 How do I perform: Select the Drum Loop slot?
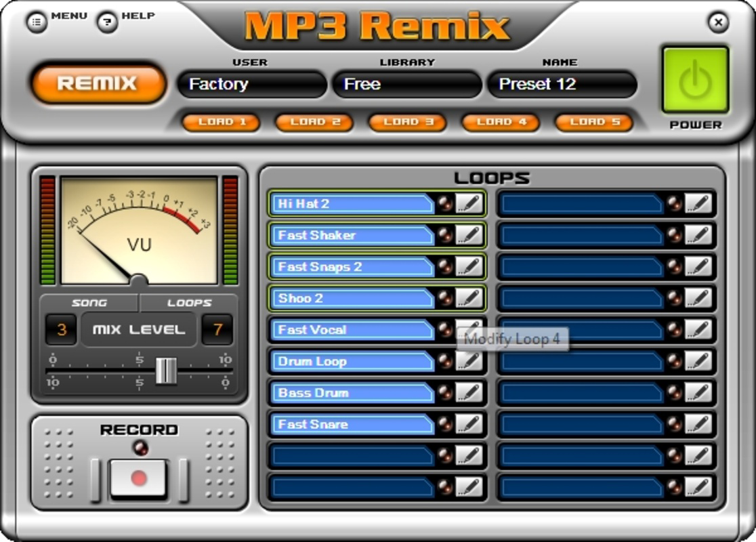click(x=352, y=361)
